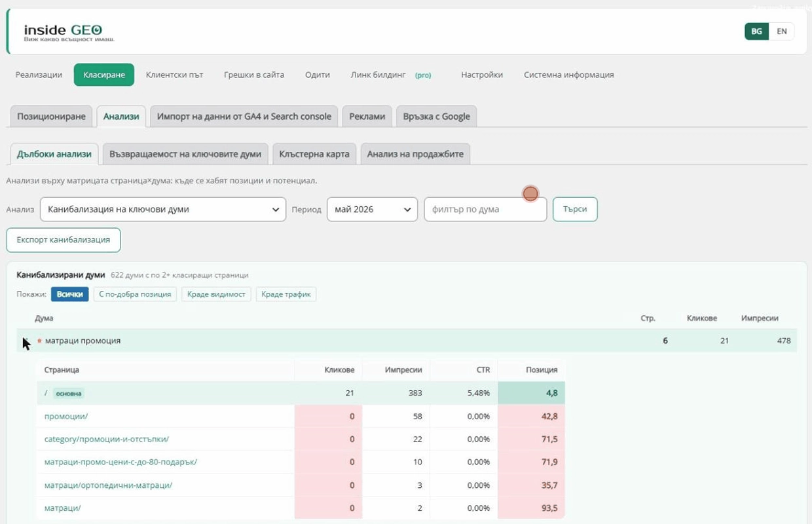Open the Връзка с Google tab
The height and width of the screenshot is (524, 812).
(437, 116)
